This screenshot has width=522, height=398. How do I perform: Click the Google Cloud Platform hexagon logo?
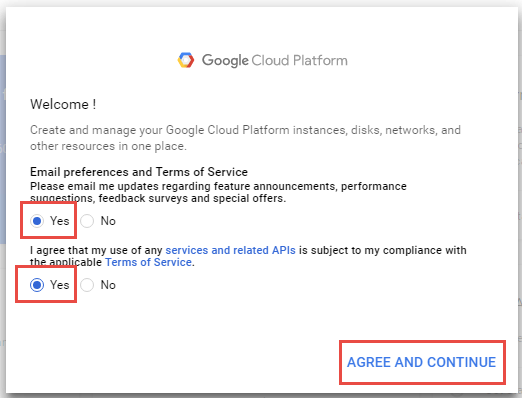186,60
